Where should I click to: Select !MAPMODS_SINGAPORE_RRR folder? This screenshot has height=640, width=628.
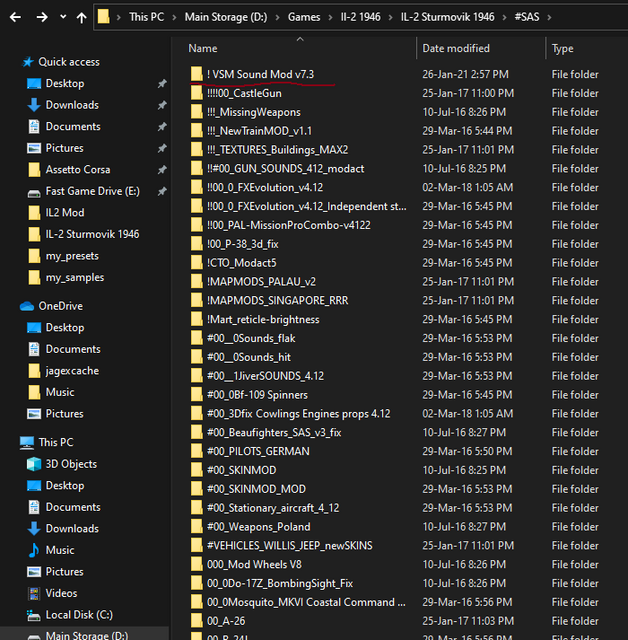tap(277, 300)
